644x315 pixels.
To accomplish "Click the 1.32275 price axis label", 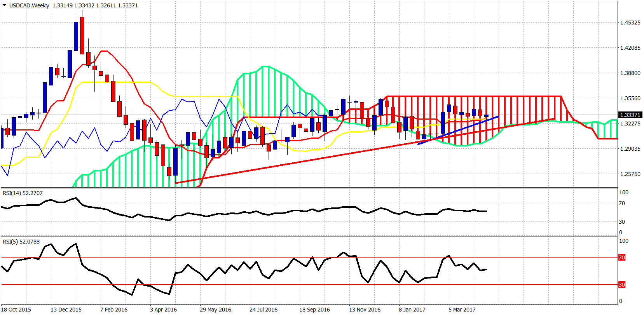I will tap(630, 124).
